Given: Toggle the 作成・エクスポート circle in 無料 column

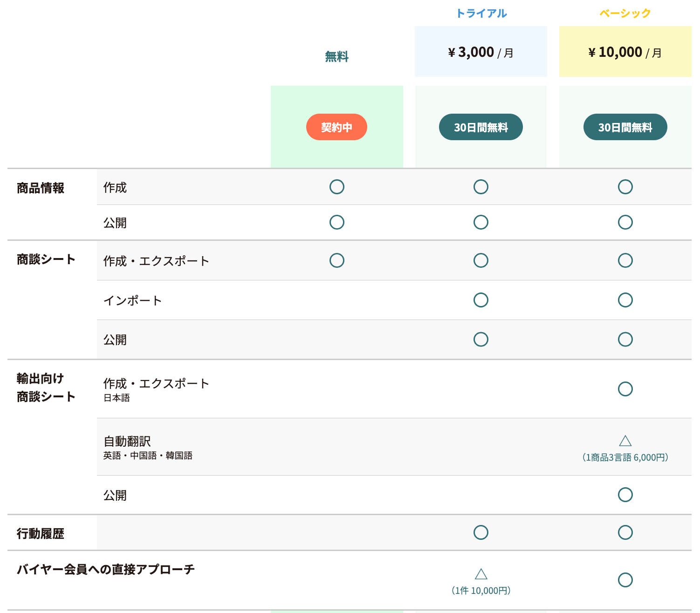Looking at the screenshot, I should pos(336,260).
